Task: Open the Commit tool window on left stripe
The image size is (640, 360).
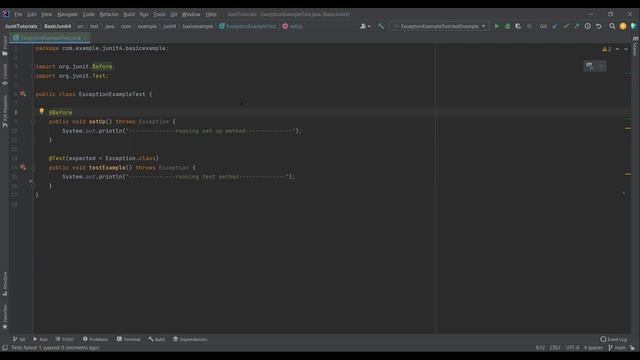Action: 5,74
